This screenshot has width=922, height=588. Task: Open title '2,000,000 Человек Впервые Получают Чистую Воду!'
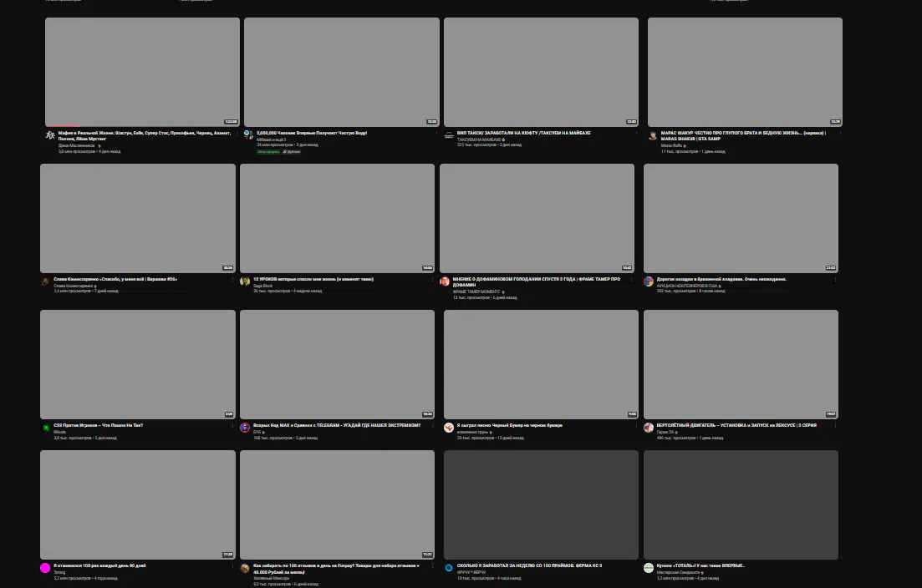[312, 134]
